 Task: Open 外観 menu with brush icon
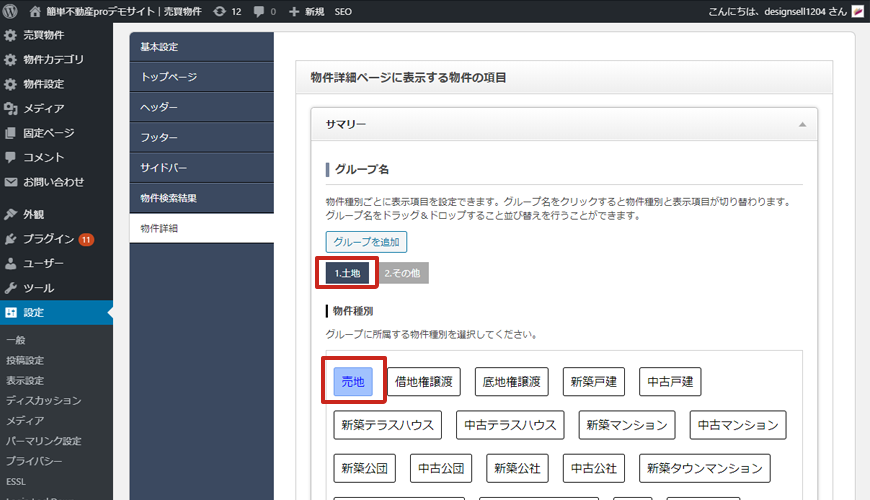[x=11, y=214]
